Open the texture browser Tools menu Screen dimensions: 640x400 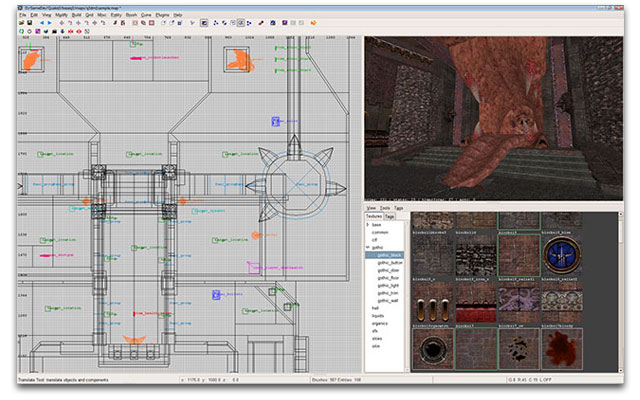tap(385, 208)
